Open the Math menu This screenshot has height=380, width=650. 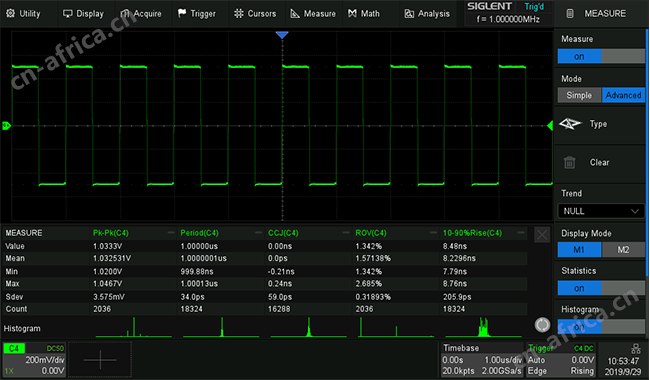pyautogui.click(x=364, y=14)
